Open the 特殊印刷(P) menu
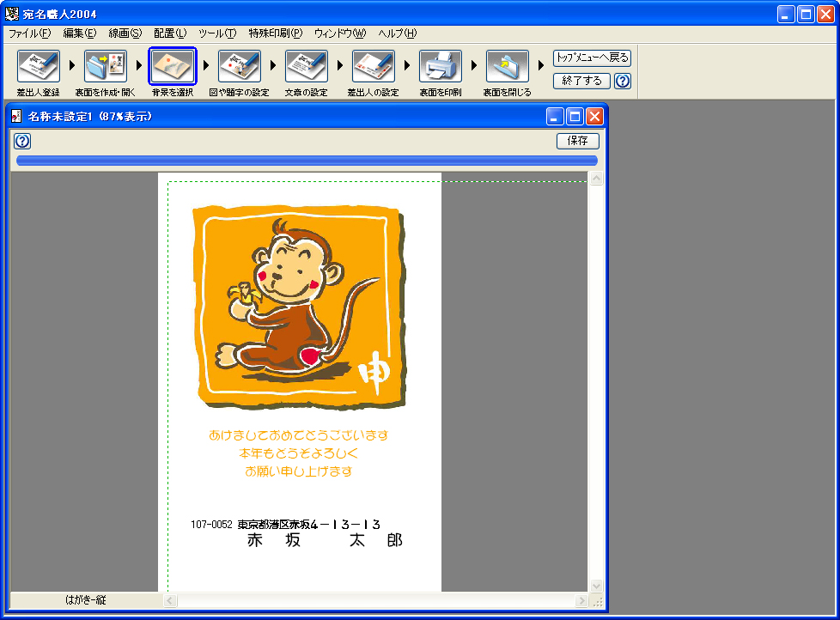Screen dimensions: 840x620 tap(275, 33)
